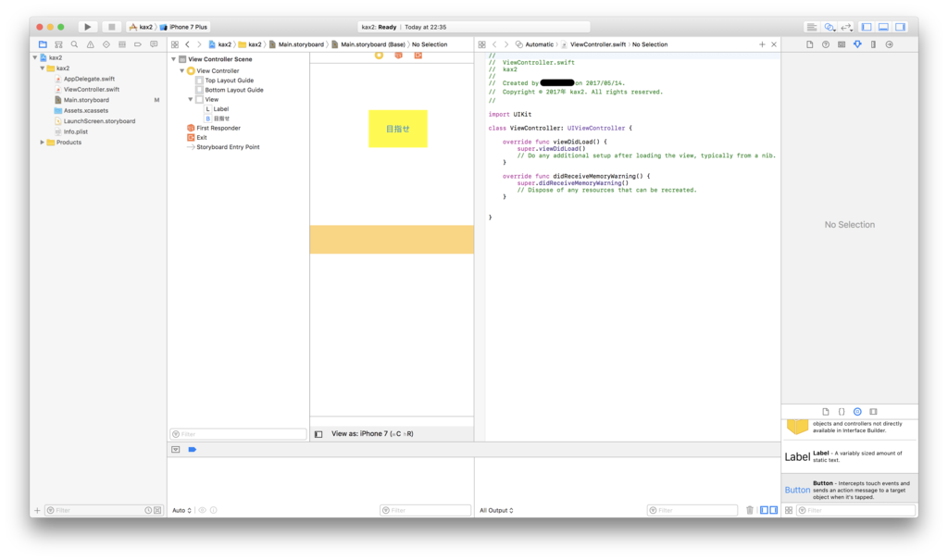Viewport: 948px width, 560px height.
Task: Click View as: iPhone 7 device bar
Action: coord(372,433)
